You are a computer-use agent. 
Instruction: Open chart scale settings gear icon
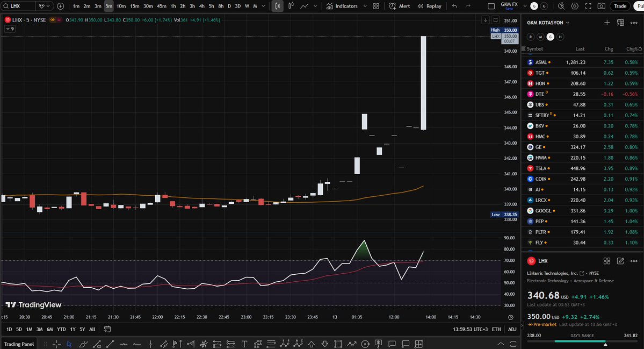coord(510,317)
